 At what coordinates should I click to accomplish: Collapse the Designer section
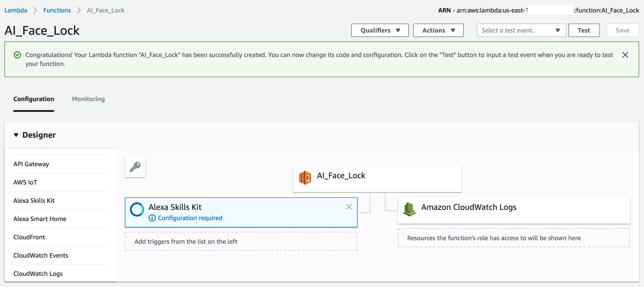pyautogui.click(x=16, y=135)
